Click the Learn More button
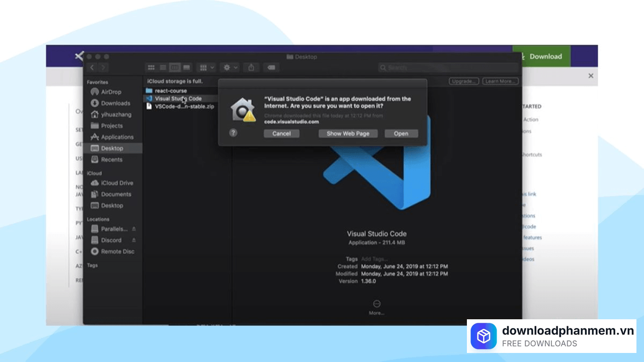Screen dimensions: 644x362 (500, 81)
